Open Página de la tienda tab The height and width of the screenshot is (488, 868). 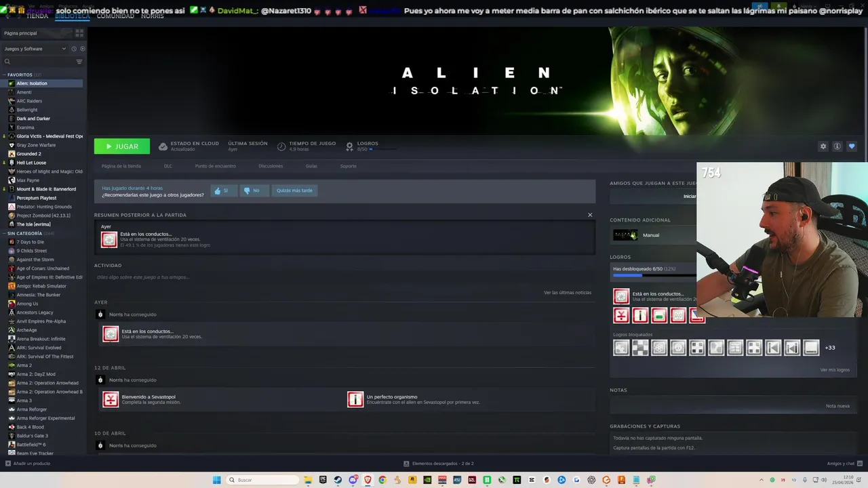121,166
